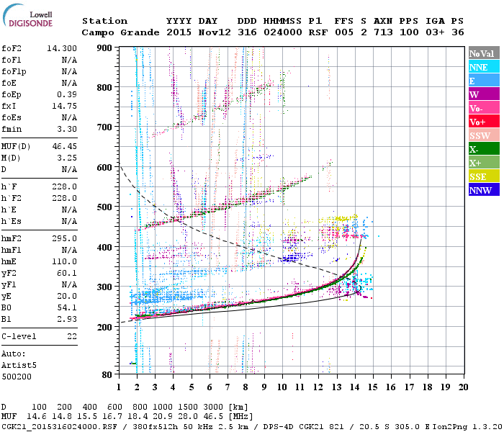Viewport: 504px width, 432px height.
Task: Click the Ion2Png 1.3.20 version text
Action: click(467, 427)
